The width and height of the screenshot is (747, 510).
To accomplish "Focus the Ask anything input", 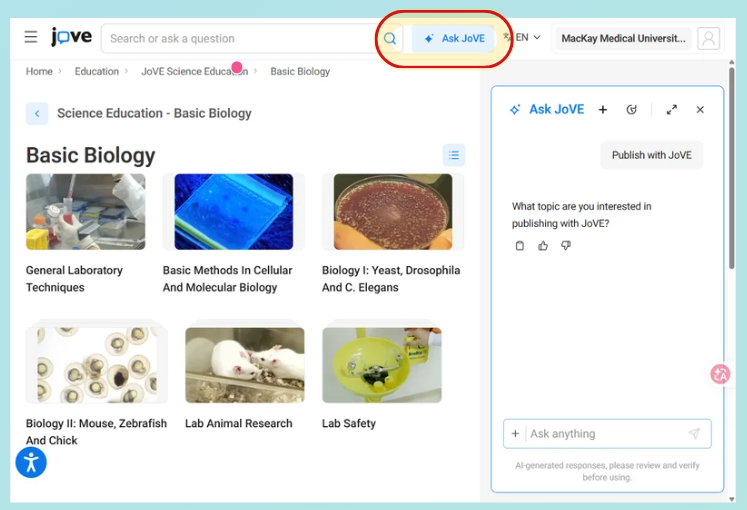I will click(606, 434).
